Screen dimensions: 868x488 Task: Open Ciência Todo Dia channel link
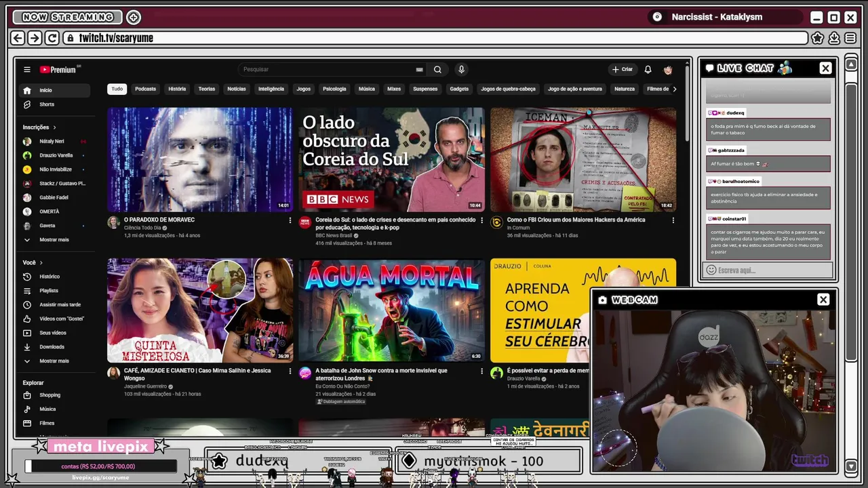coord(142,228)
